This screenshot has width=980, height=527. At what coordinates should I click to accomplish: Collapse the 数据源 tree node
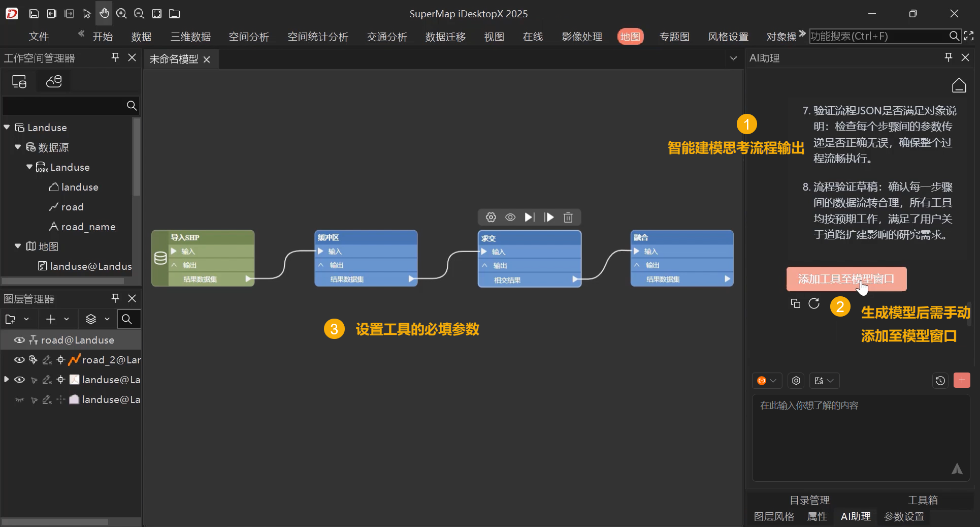pos(18,147)
